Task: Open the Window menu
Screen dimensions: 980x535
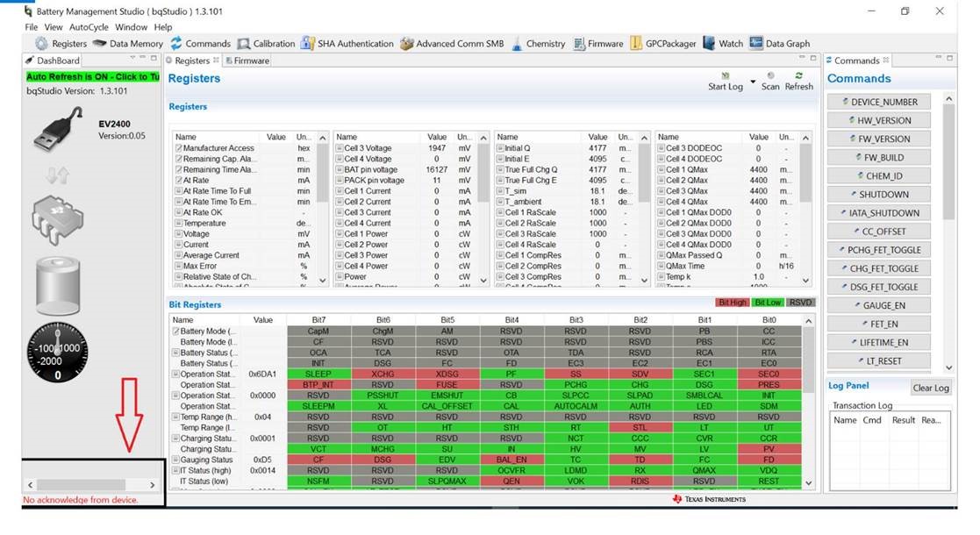Action: (132, 27)
